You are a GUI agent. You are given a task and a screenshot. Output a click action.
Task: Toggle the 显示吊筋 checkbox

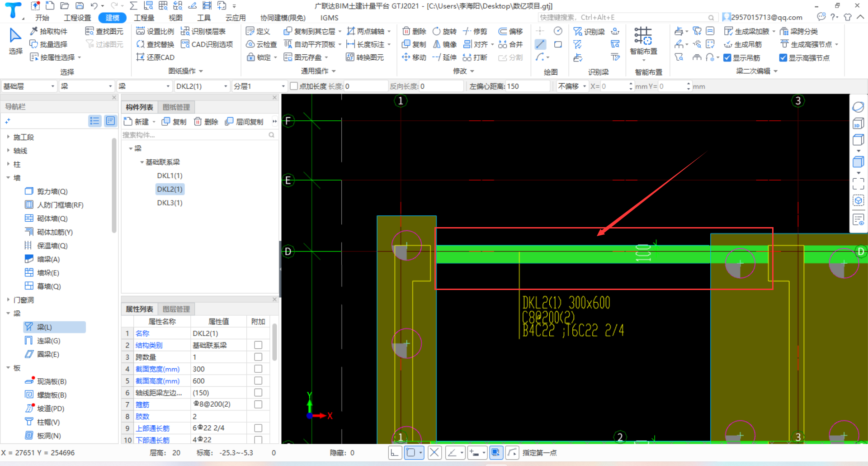pos(727,58)
